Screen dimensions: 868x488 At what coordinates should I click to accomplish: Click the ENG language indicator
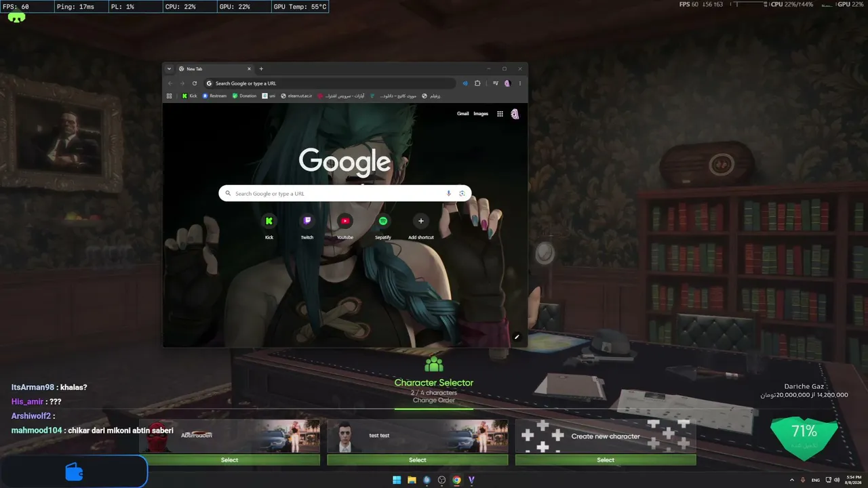coord(816,480)
